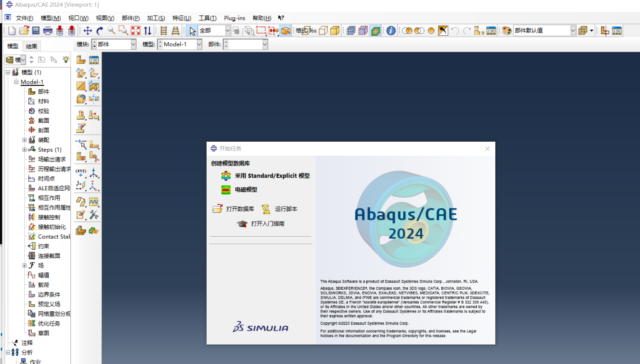The height and width of the screenshot is (364, 640).
Task: Expand the 装配 tree node
Action: click(24, 140)
